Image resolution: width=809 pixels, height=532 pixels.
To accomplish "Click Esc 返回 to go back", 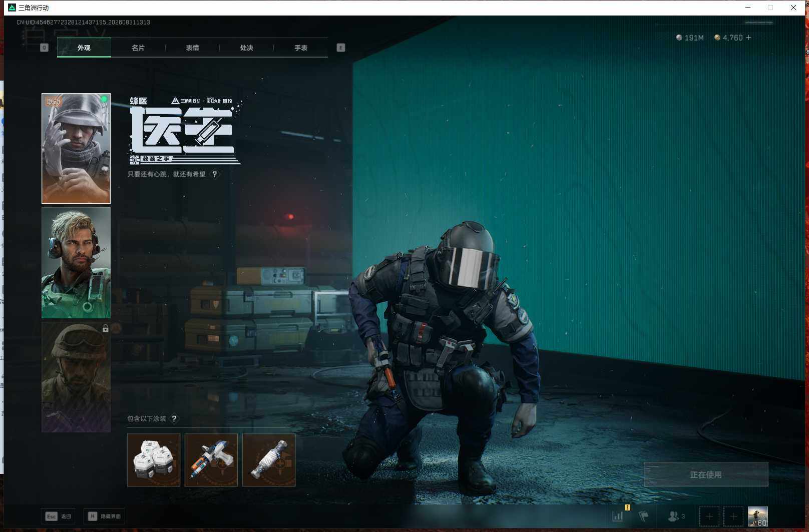I will click(x=58, y=516).
